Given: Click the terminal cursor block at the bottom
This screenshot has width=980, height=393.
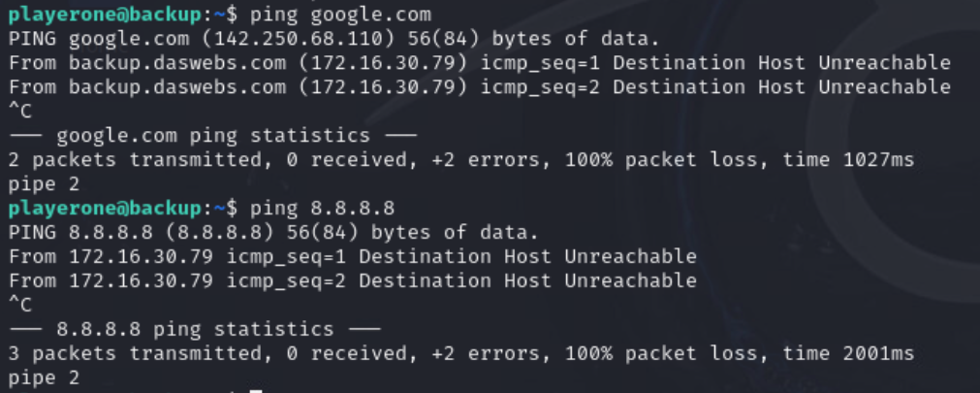Looking at the screenshot, I should [256, 390].
